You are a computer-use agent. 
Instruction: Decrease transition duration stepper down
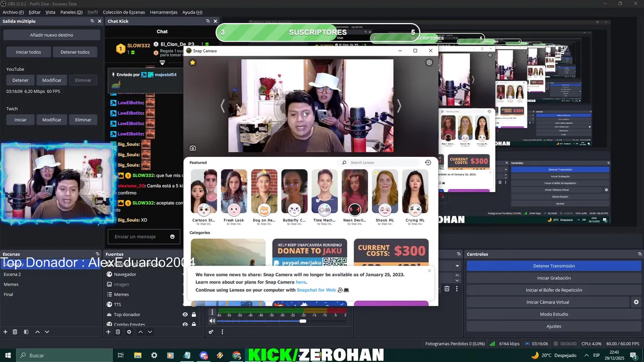pos(457,280)
